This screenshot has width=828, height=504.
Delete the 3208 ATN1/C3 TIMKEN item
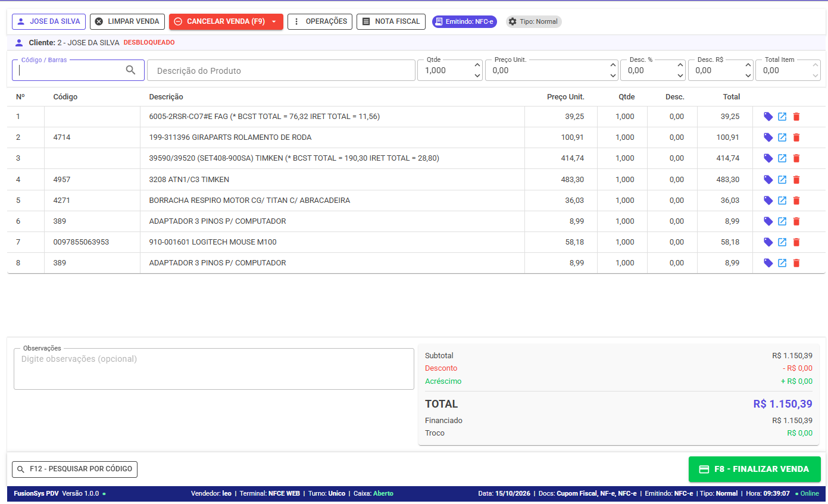point(796,180)
